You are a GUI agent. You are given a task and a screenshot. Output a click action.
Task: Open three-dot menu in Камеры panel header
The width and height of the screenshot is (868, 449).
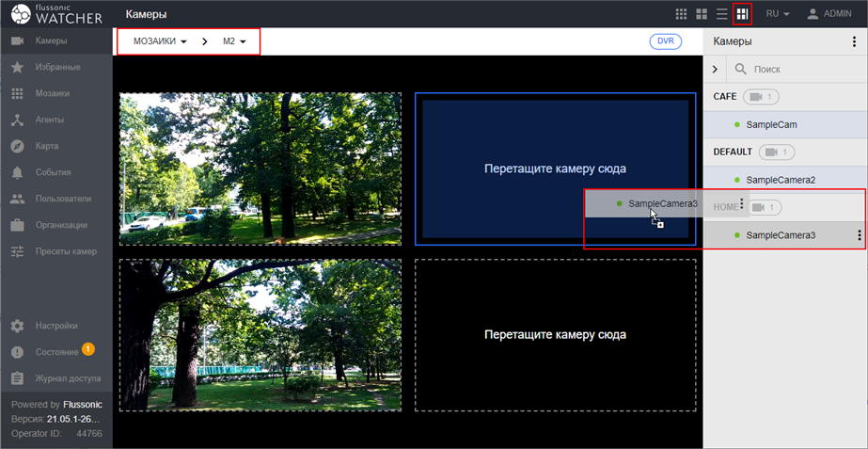(854, 41)
